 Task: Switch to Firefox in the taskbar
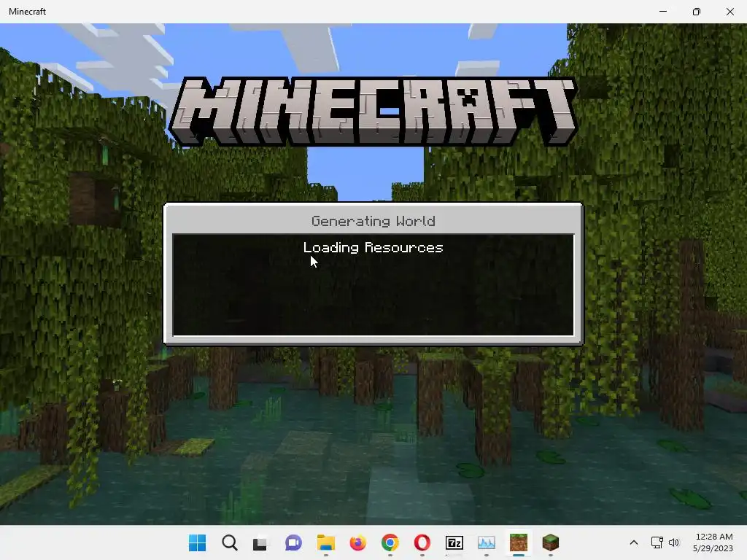[357, 542]
